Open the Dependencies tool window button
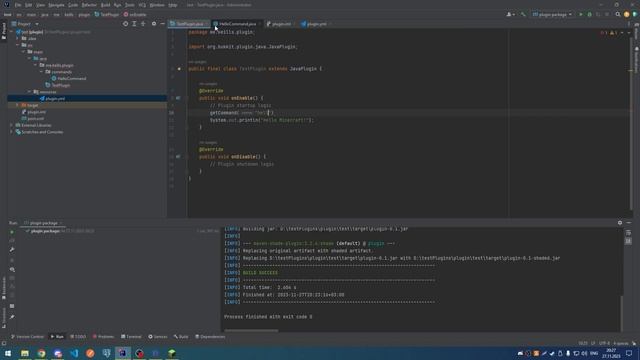This screenshot has height=360, width=640. tap(210, 337)
